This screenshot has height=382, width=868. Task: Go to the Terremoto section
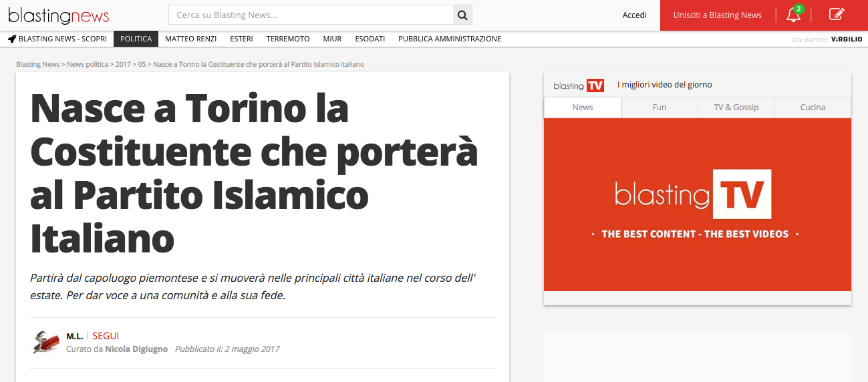287,39
